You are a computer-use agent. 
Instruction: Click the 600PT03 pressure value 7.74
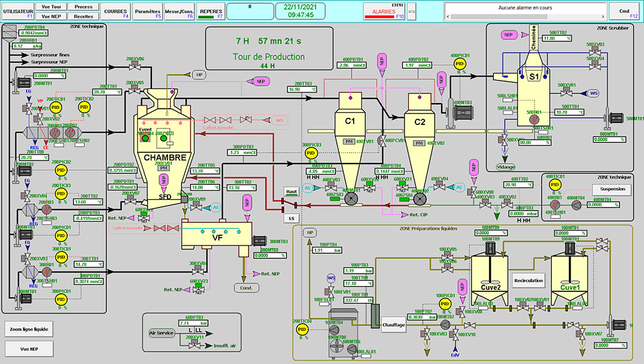pyautogui.click(x=193, y=323)
